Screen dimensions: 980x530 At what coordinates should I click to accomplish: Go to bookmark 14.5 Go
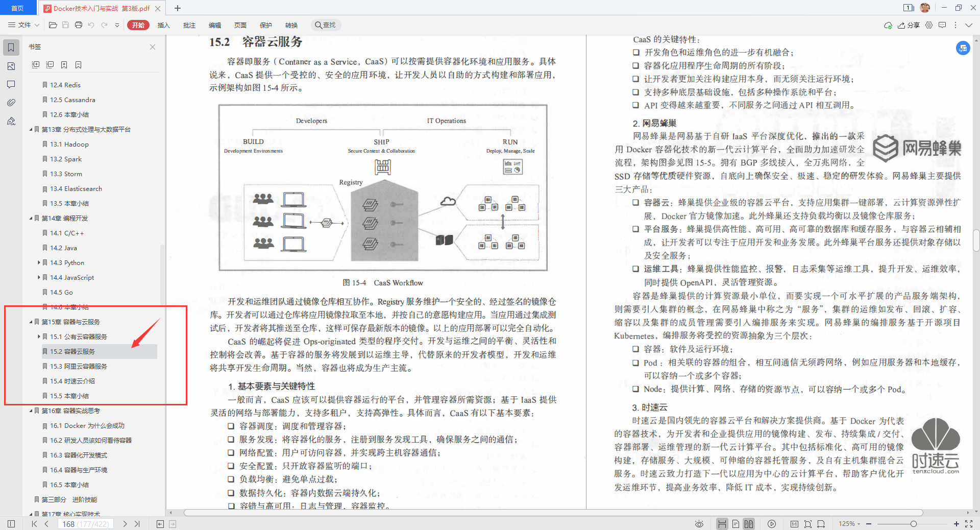point(61,292)
